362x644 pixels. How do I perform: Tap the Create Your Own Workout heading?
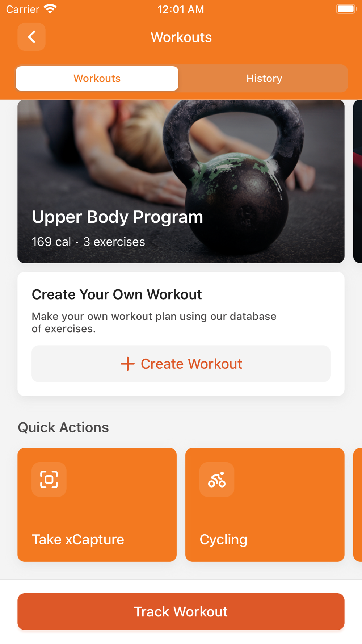click(x=117, y=294)
